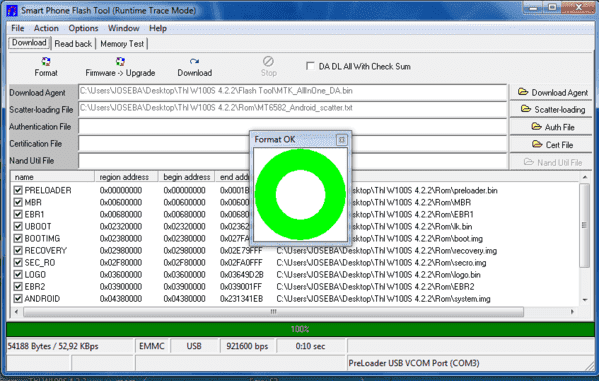599x381 pixels.
Task: Uncheck the LOGO partition checkbox
Action: point(18,274)
